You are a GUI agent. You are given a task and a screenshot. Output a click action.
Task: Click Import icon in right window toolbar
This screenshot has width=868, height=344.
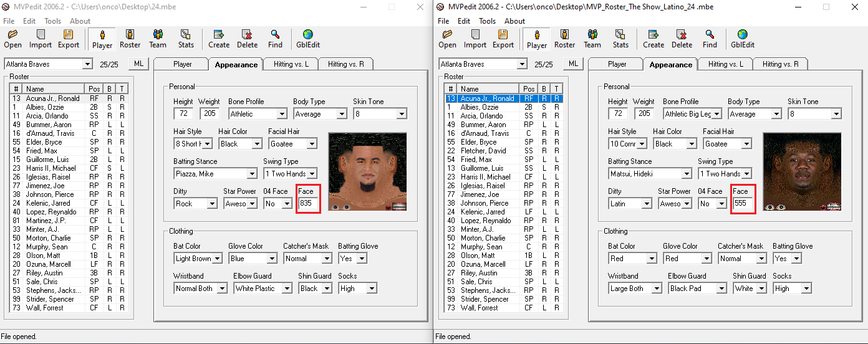pyautogui.click(x=475, y=39)
